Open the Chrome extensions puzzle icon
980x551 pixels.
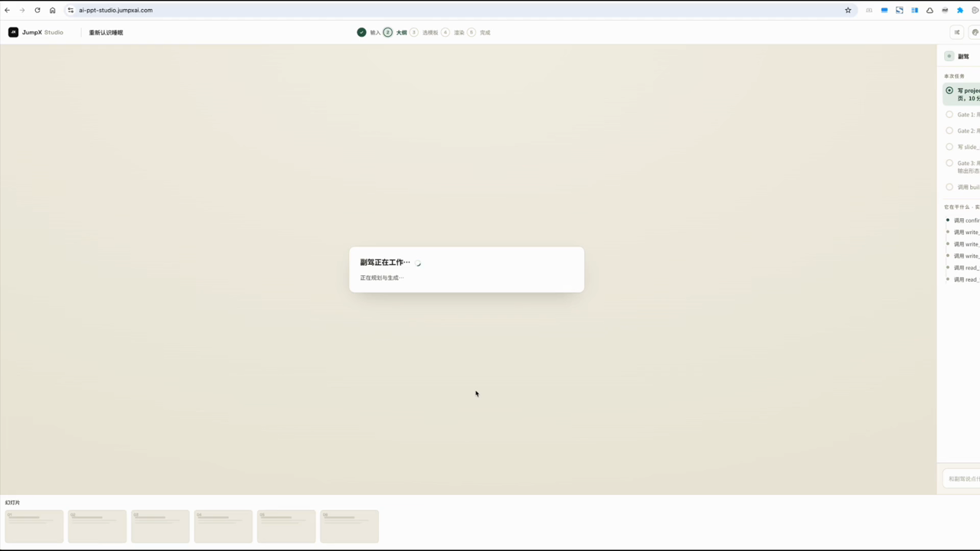(960, 10)
